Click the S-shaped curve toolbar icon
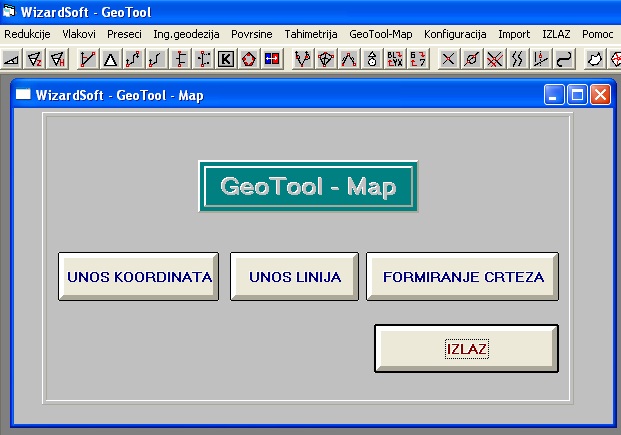This screenshot has height=435, width=621. tap(565, 60)
